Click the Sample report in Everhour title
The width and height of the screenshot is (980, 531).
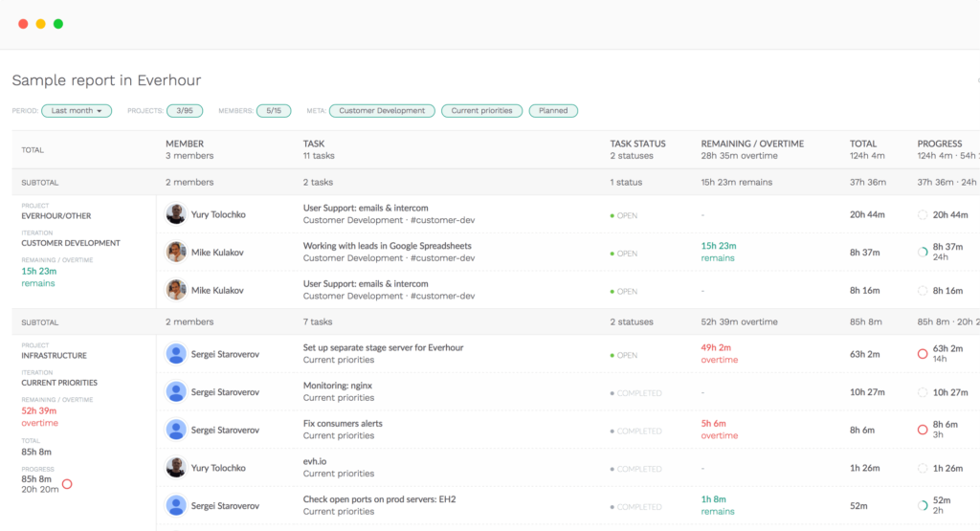(x=106, y=80)
